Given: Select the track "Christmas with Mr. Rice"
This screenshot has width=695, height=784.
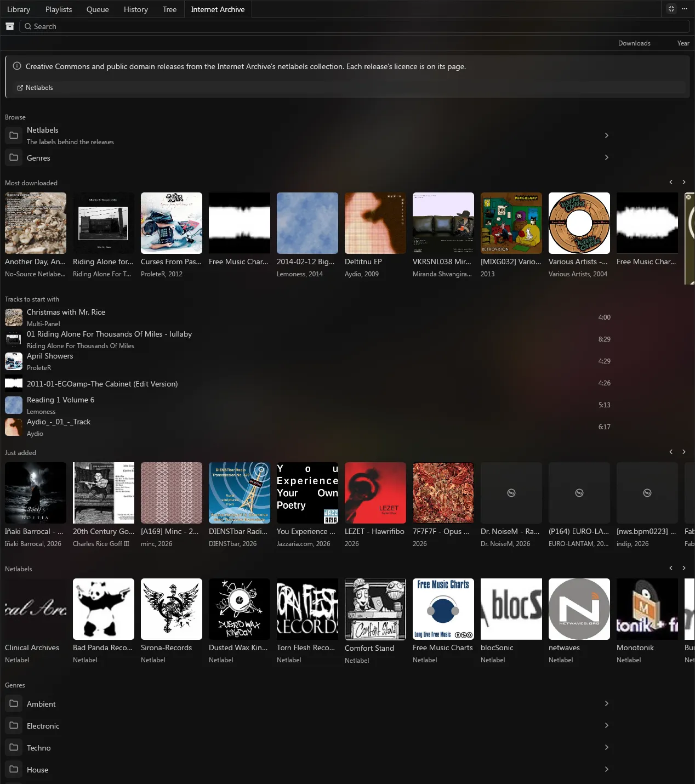Looking at the screenshot, I should [308, 317].
